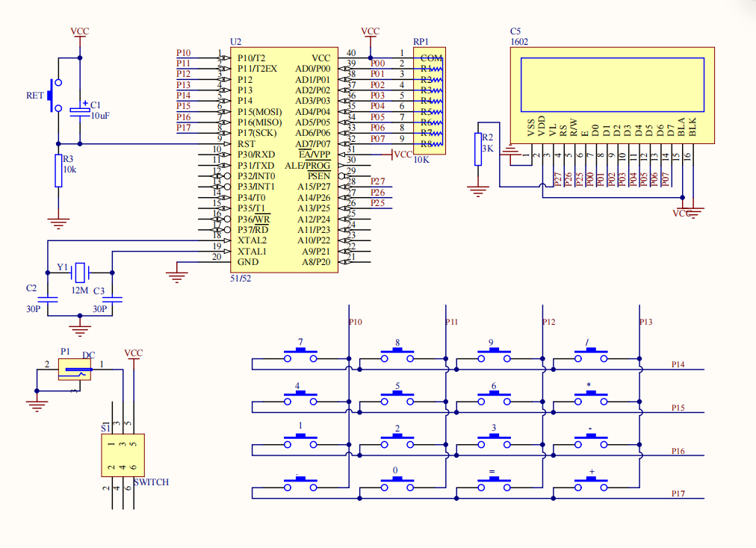
Task: Click the SWITCH label next to S1
Action: [152, 482]
